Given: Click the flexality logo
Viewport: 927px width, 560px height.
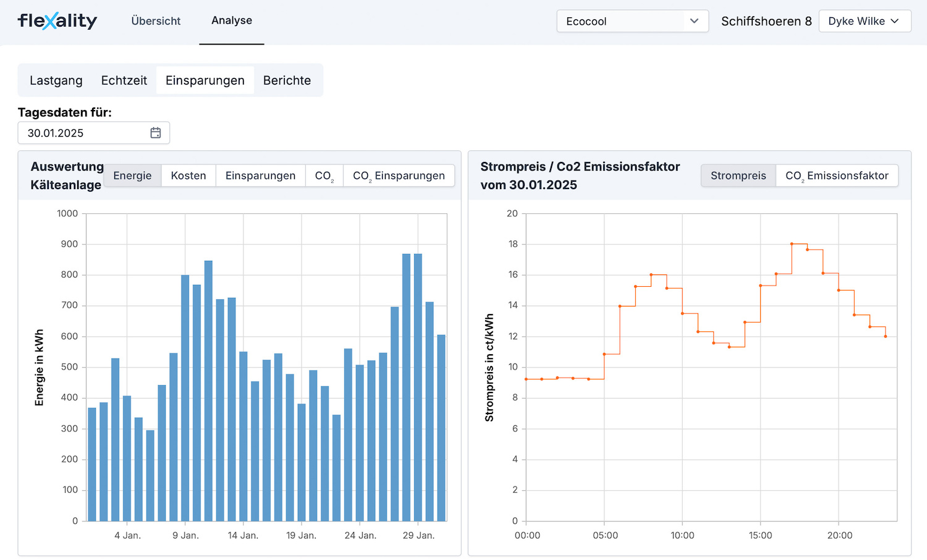Looking at the screenshot, I should coord(57,21).
